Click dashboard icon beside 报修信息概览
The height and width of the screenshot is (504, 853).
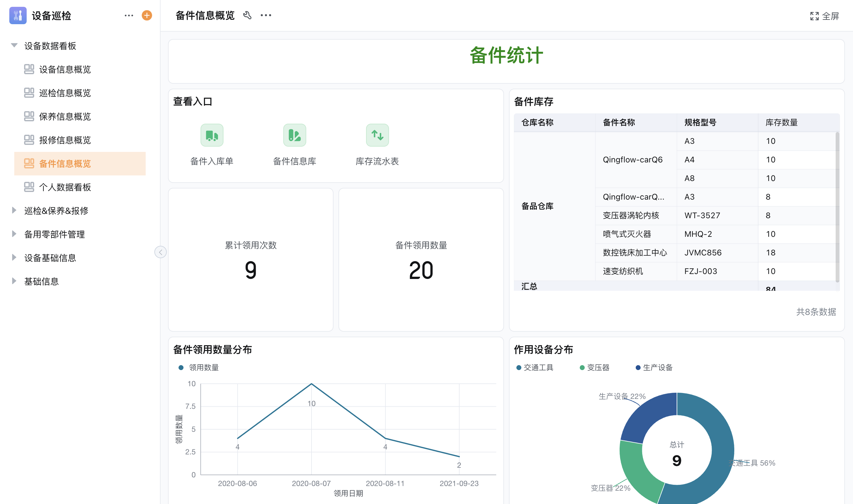coord(29,140)
